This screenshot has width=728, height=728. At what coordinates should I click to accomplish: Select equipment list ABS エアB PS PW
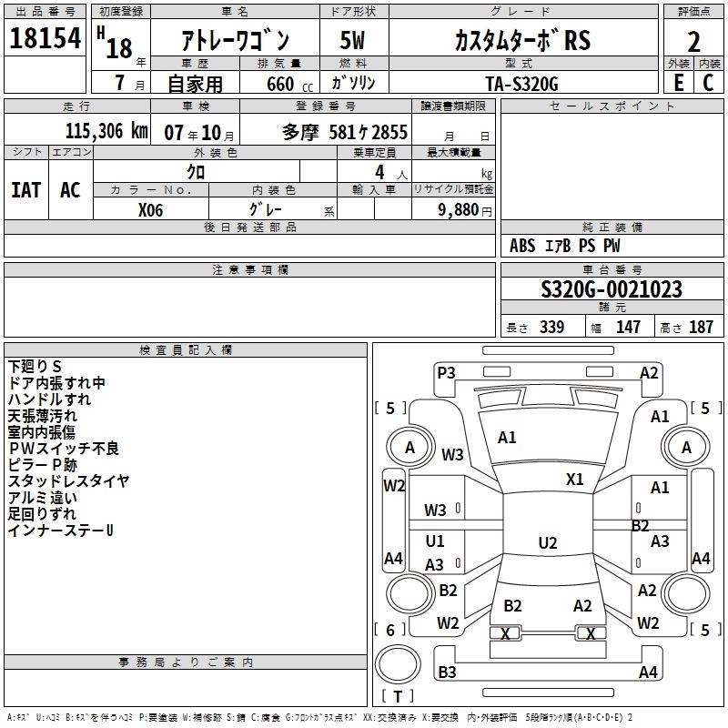(564, 246)
